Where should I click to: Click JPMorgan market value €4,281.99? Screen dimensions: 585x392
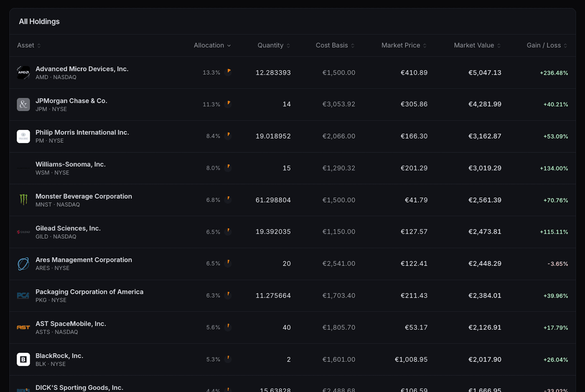click(485, 104)
